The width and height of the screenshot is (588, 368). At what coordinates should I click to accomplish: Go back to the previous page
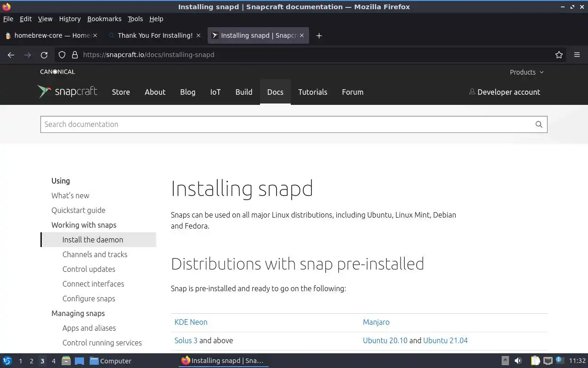click(x=11, y=55)
